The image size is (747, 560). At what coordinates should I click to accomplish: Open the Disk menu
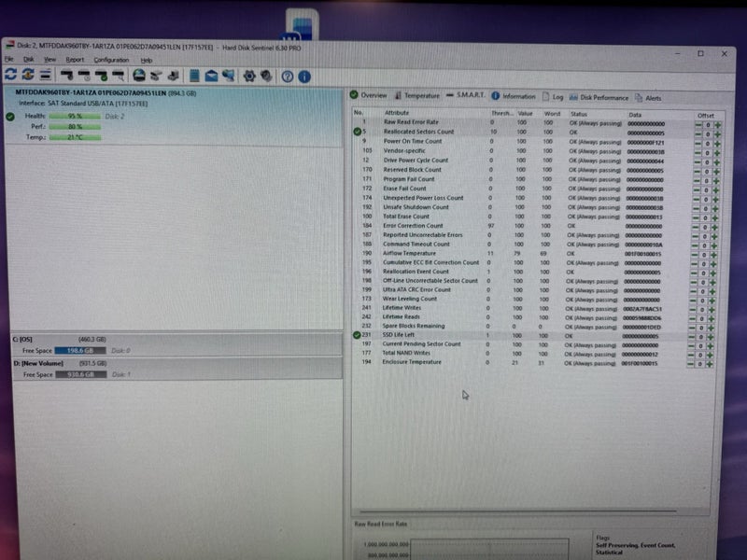point(29,60)
